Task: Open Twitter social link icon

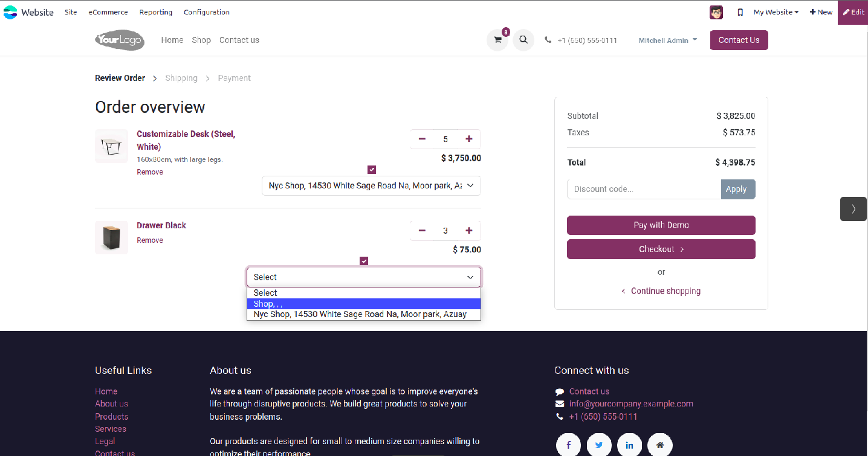Action: tap(599, 445)
